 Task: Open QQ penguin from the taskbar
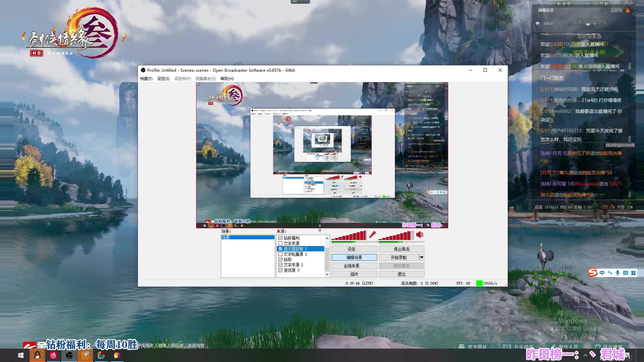pos(37,355)
